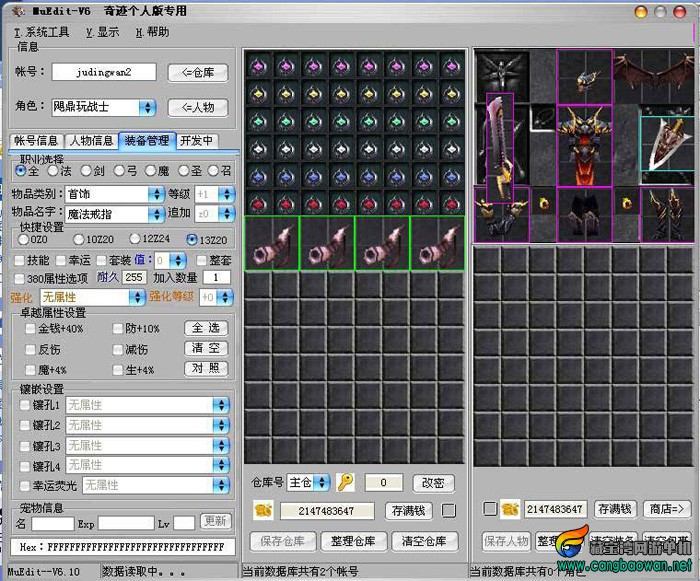The height and width of the screenshot is (581, 700).
Task: Select the necklace in the equipment panel
Action: point(543,119)
